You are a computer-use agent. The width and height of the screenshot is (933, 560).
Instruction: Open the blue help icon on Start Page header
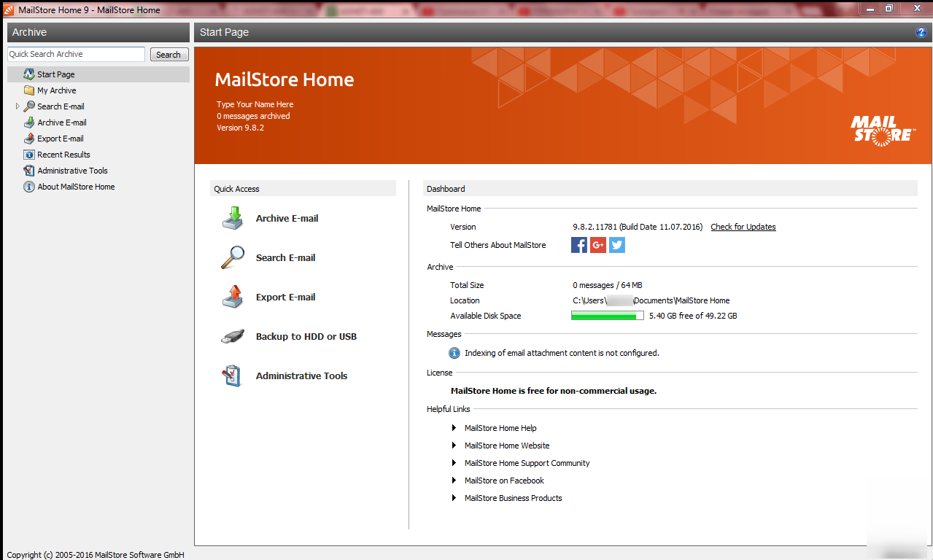(x=921, y=33)
